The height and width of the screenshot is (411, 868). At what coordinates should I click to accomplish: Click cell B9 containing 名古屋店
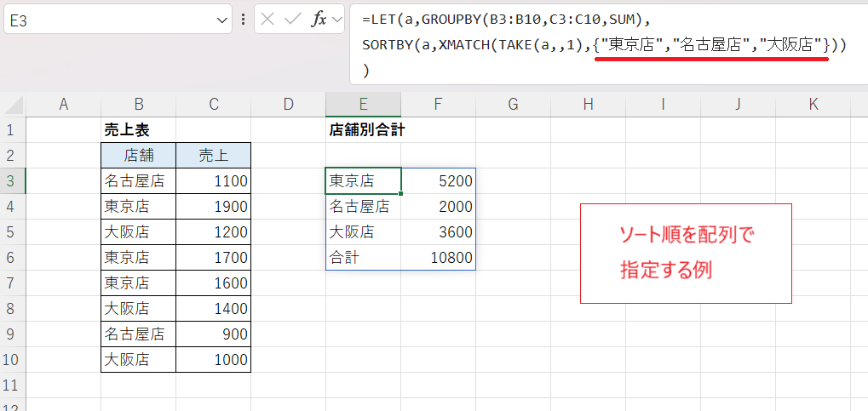[138, 334]
